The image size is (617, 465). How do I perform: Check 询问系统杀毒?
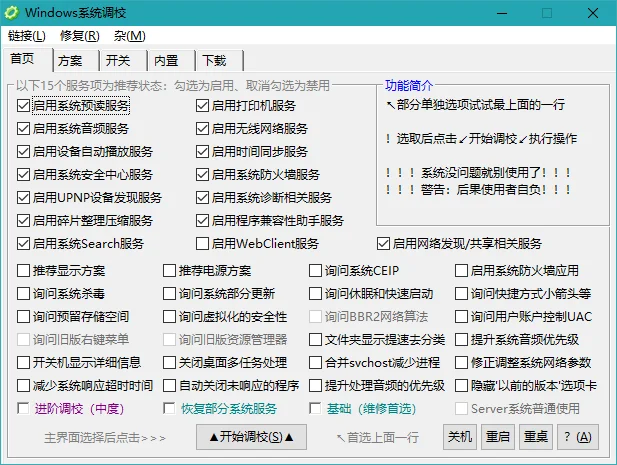[x=24, y=294]
